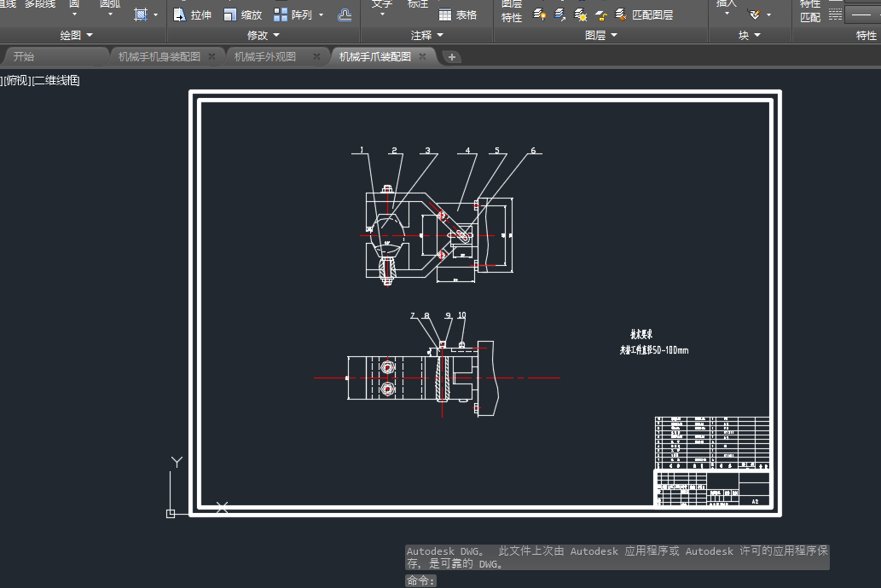Click the layer unlock (padlock) icon
The height and width of the screenshot is (588, 881).
(600, 15)
